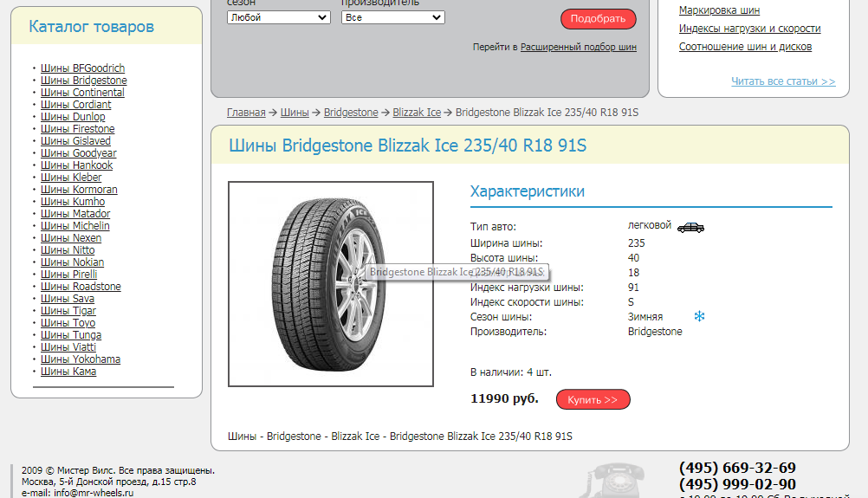Open Шины Tigar catalog link

click(68, 312)
